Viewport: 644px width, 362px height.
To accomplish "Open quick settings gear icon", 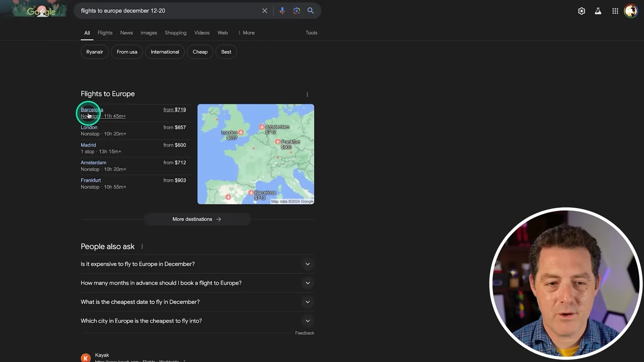I will coord(582,11).
